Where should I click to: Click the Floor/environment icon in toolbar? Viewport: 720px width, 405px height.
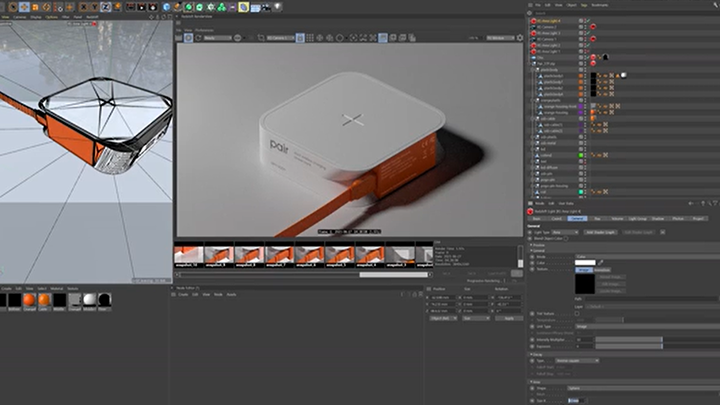tap(255, 7)
